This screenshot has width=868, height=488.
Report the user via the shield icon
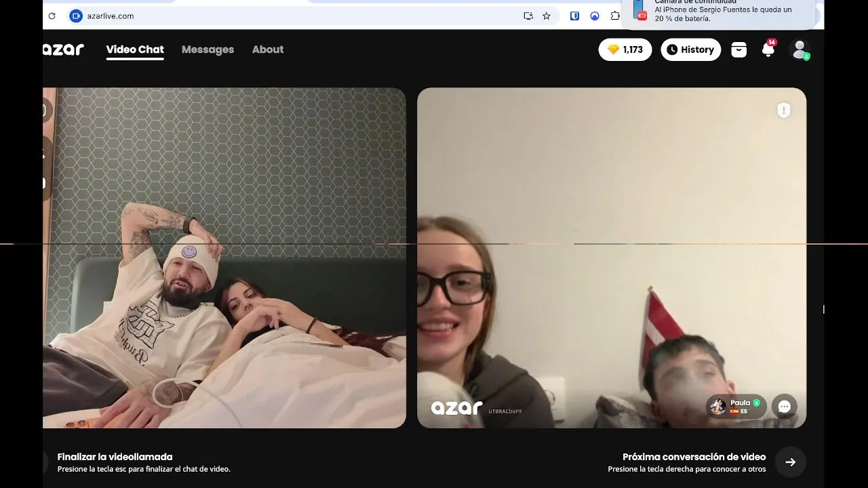(x=784, y=110)
